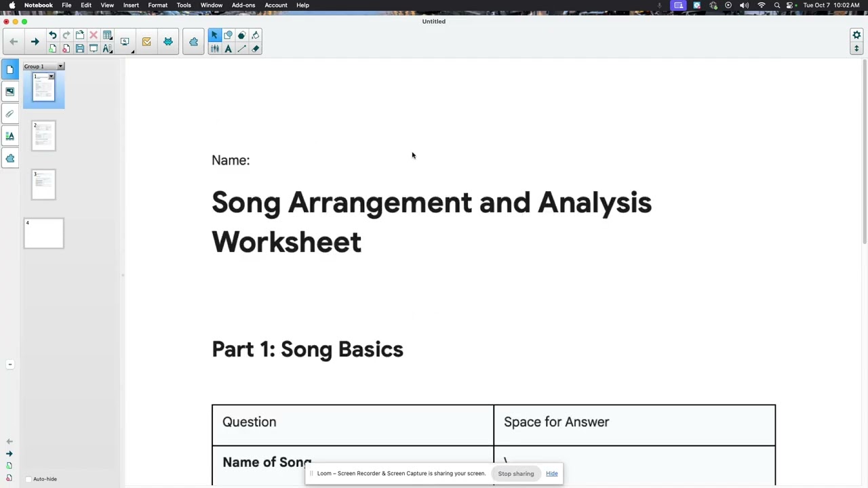The width and height of the screenshot is (868, 488).
Task: Open the Insert Table toolbar dropdown
Action: (107, 35)
